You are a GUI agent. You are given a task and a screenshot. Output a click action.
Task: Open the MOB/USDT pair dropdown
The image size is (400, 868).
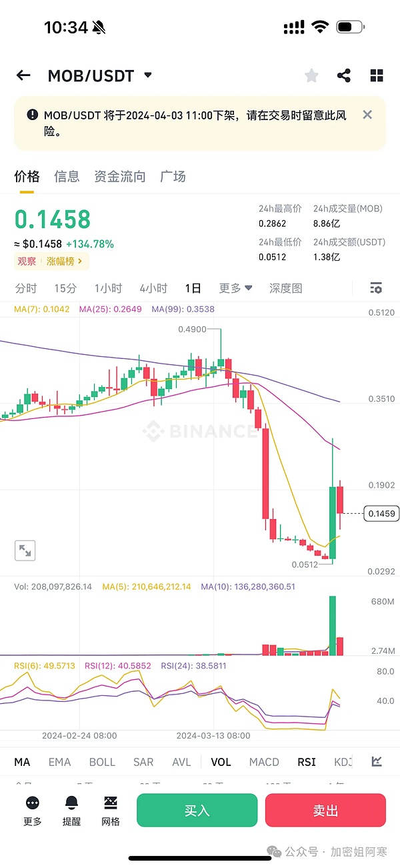(x=148, y=75)
